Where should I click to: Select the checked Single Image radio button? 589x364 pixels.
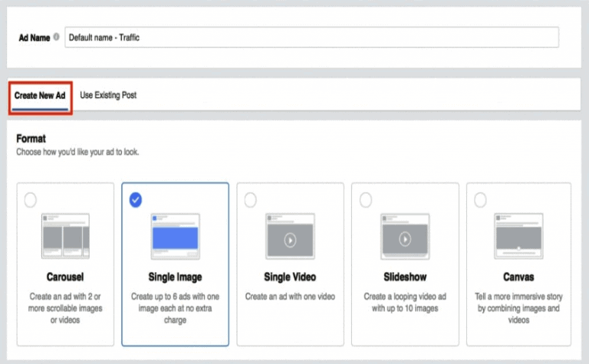[136, 200]
